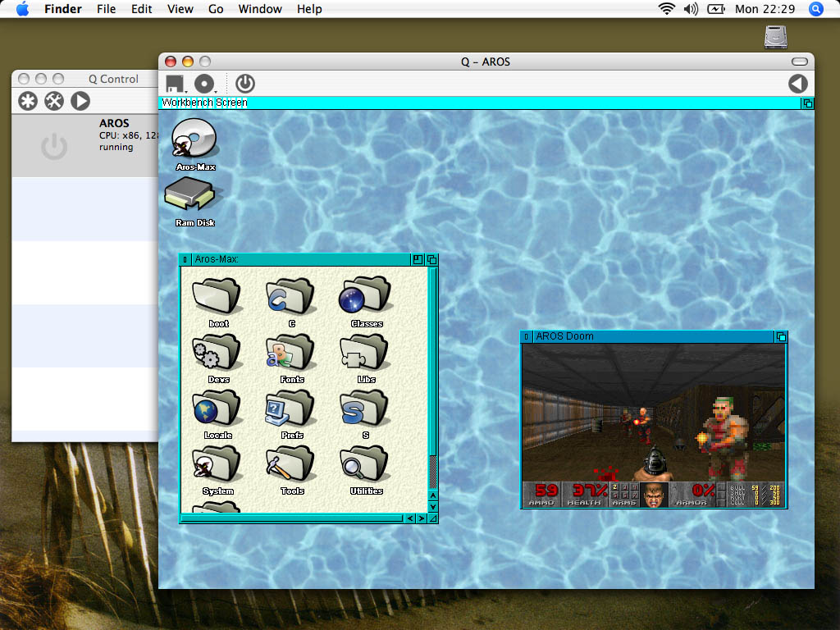The image size is (840, 630).
Task: Open the Prefs folder
Action: click(291, 413)
